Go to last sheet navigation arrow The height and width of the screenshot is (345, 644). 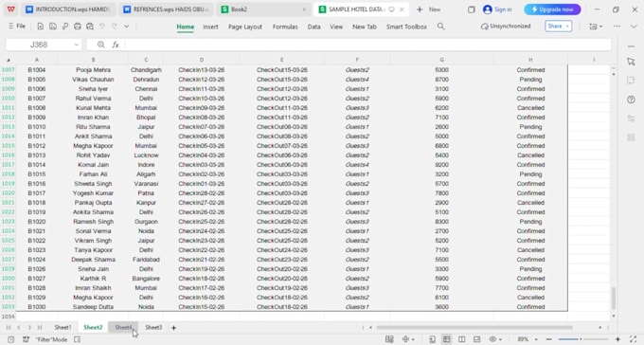(40, 328)
